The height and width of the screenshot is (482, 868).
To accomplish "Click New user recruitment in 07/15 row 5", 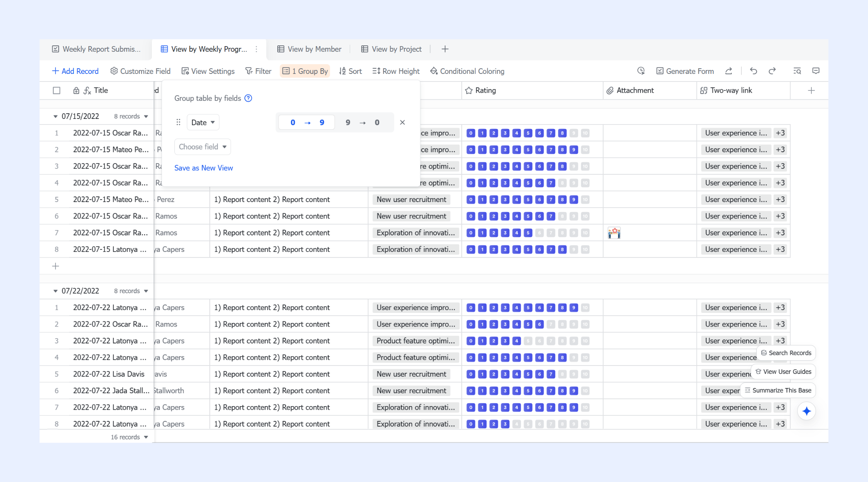I will tap(411, 199).
